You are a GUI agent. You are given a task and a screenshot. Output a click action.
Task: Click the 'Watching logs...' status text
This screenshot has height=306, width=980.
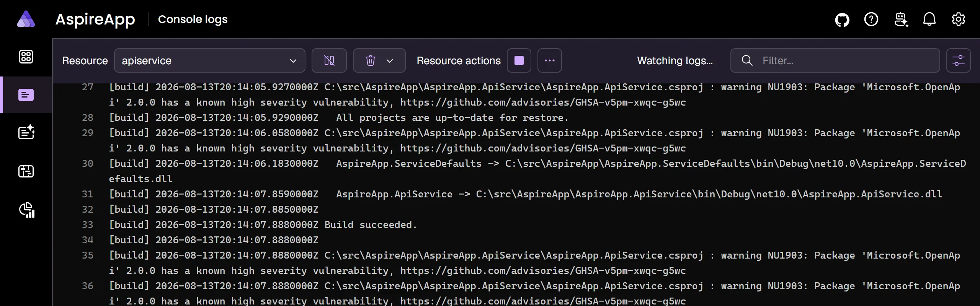675,61
